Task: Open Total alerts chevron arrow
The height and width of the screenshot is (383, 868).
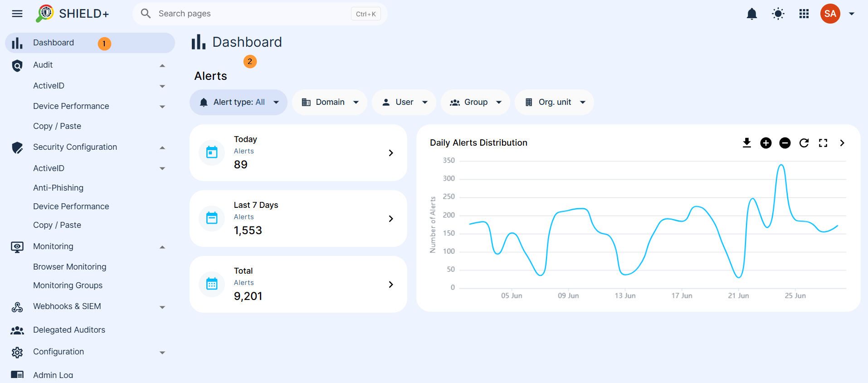Action: (391, 285)
